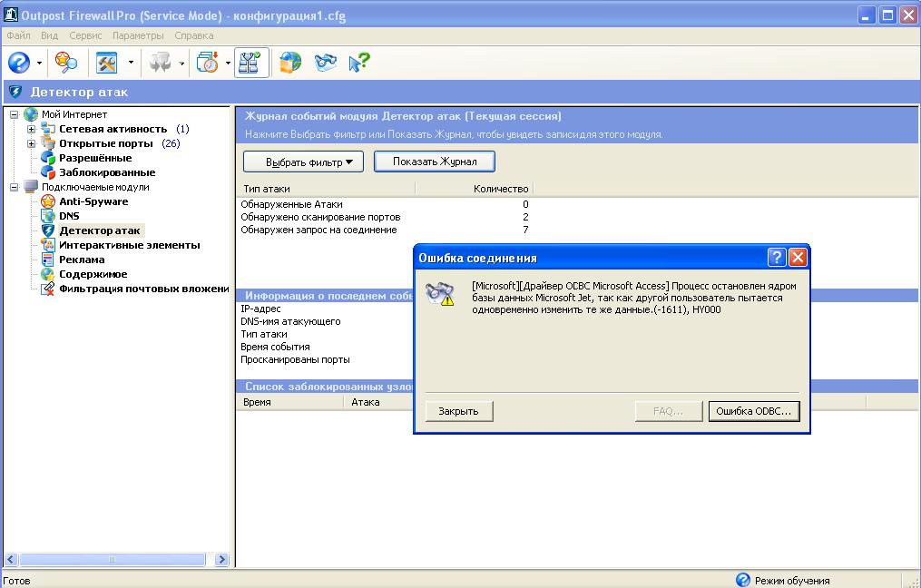This screenshot has width=921, height=588.
Task: Open the hammer and wrench settings icon
Action: click(x=106, y=63)
